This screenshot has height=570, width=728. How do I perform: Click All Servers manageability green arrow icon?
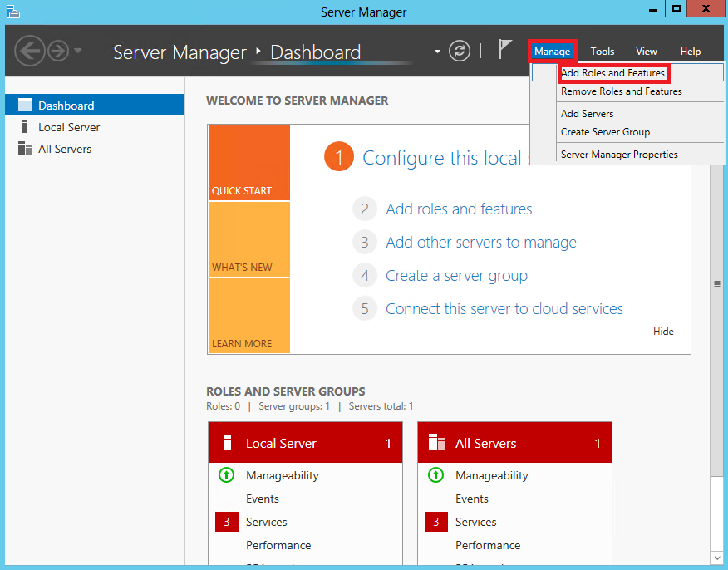tap(436, 474)
